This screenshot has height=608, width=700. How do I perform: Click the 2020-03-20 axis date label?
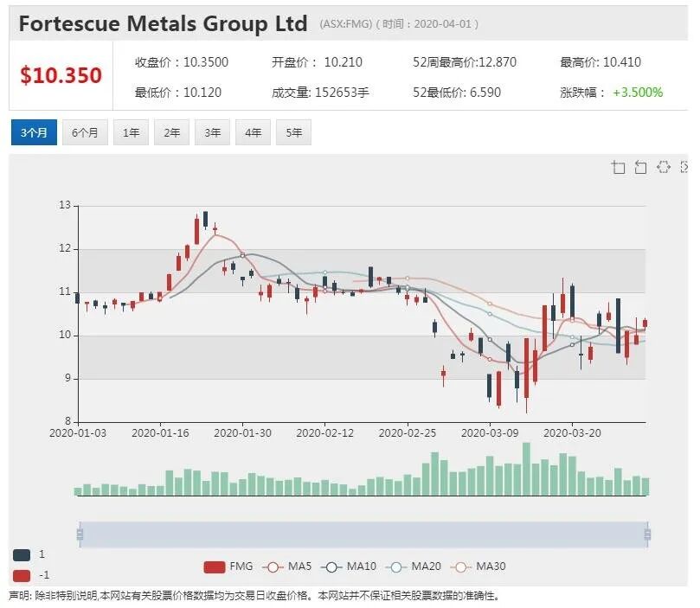572,433
